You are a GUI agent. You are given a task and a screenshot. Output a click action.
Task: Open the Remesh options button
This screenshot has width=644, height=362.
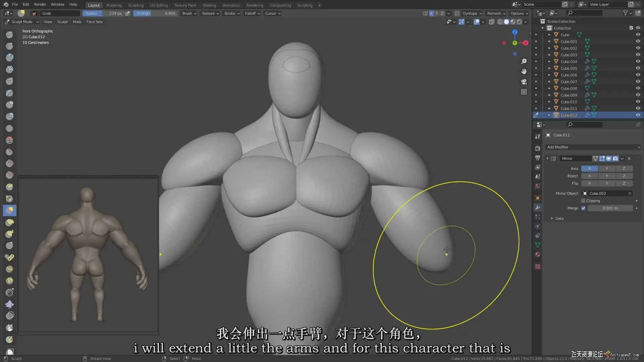(x=496, y=13)
